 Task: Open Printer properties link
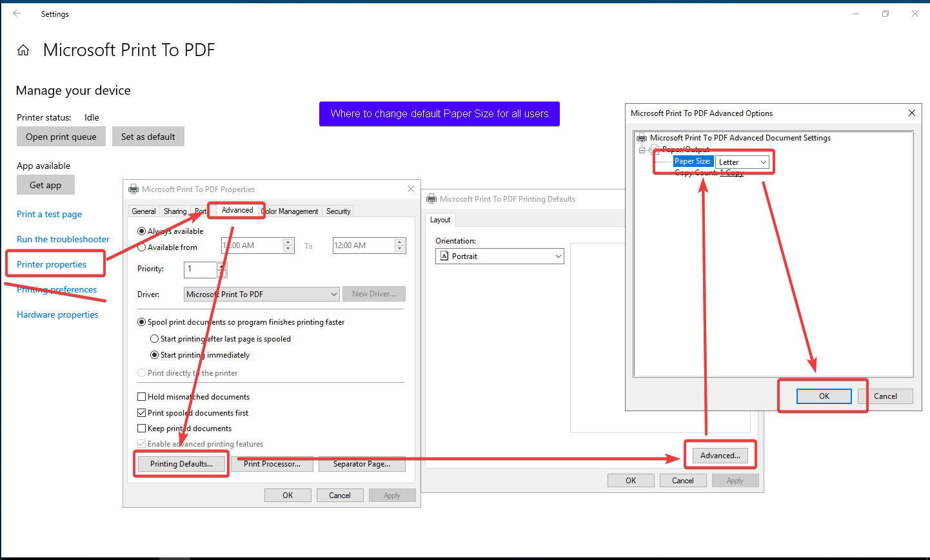click(52, 264)
